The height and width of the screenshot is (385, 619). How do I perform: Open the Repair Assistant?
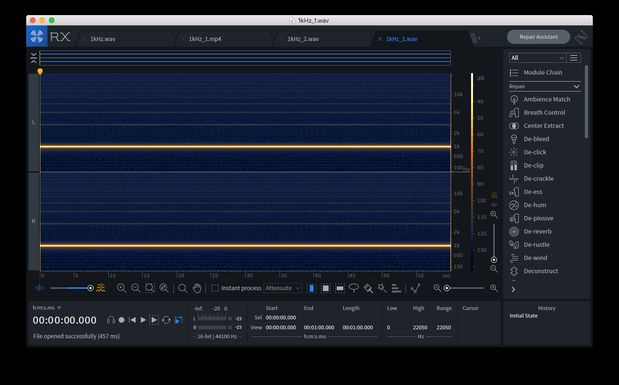click(x=538, y=37)
